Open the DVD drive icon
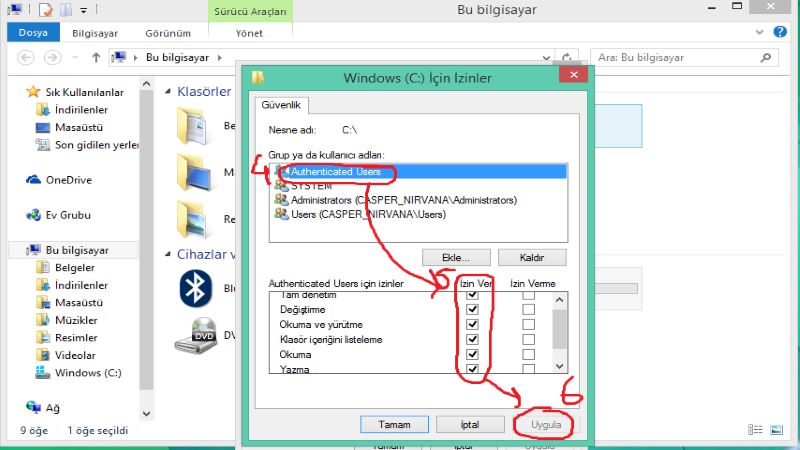Screen dimensions: 800x450 click(196, 335)
